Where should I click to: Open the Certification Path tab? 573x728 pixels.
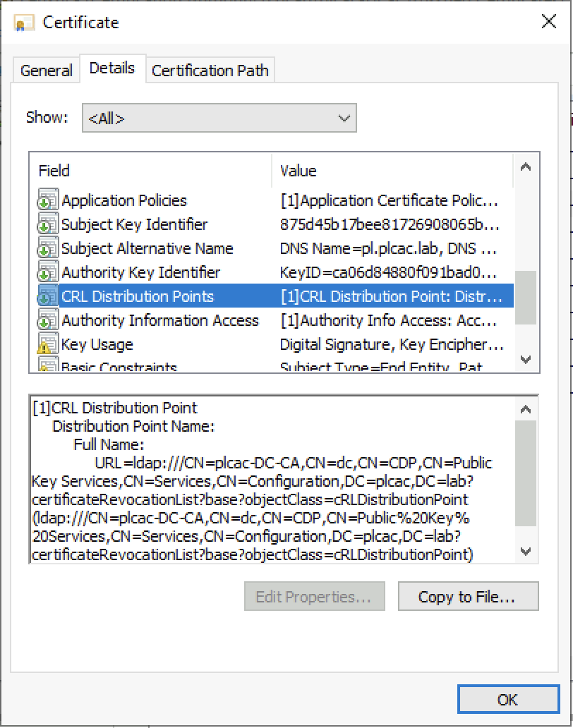point(210,71)
